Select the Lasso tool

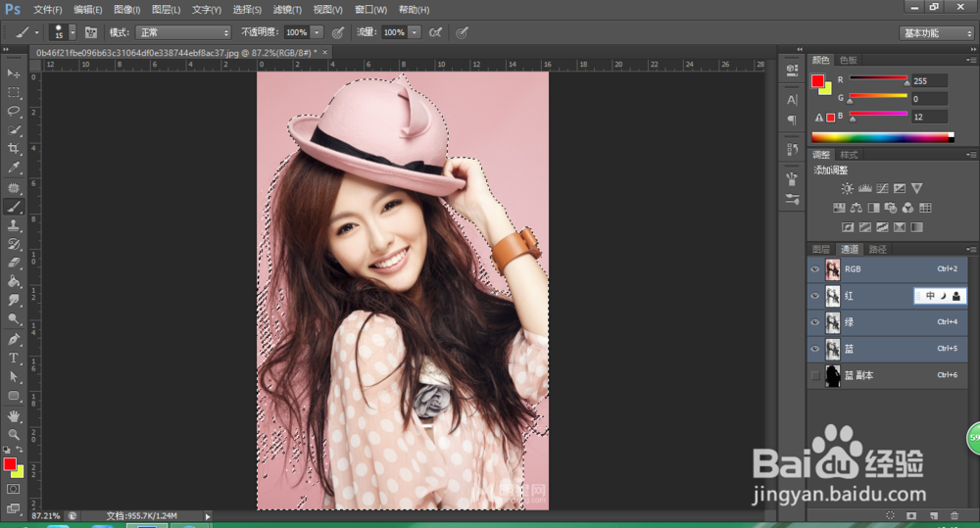[x=13, y=112]
